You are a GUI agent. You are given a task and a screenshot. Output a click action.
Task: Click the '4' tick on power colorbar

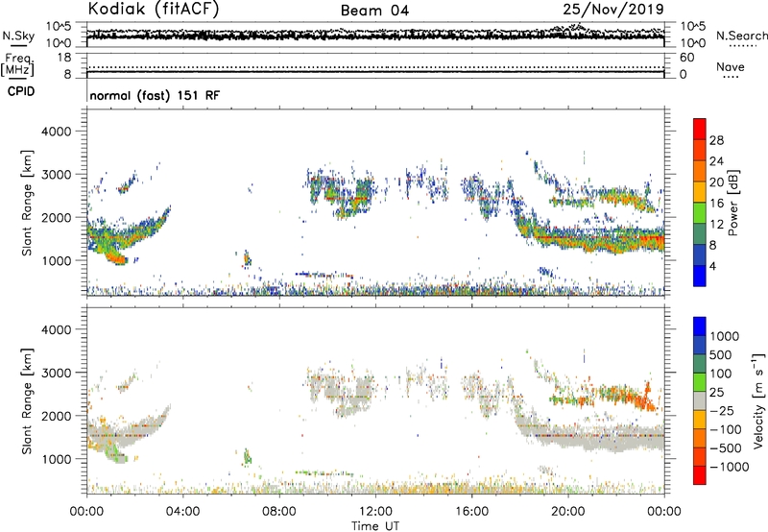[712, 266]
